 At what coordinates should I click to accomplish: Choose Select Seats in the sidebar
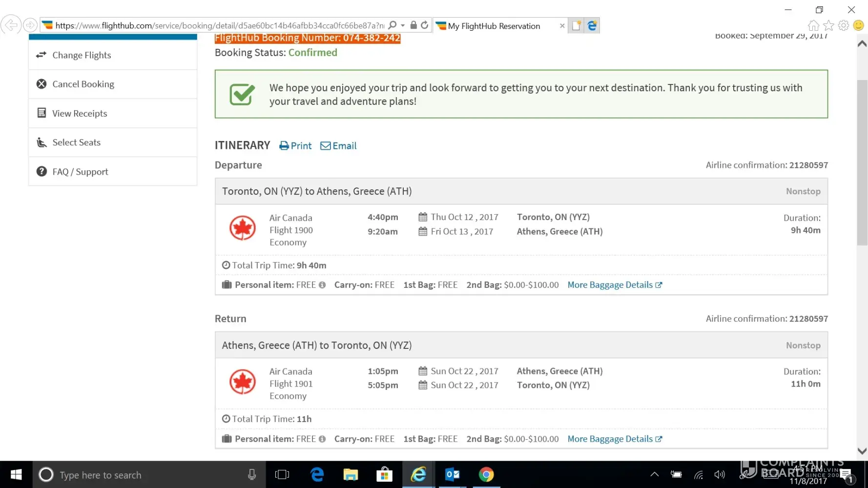[x=113, y=142]
